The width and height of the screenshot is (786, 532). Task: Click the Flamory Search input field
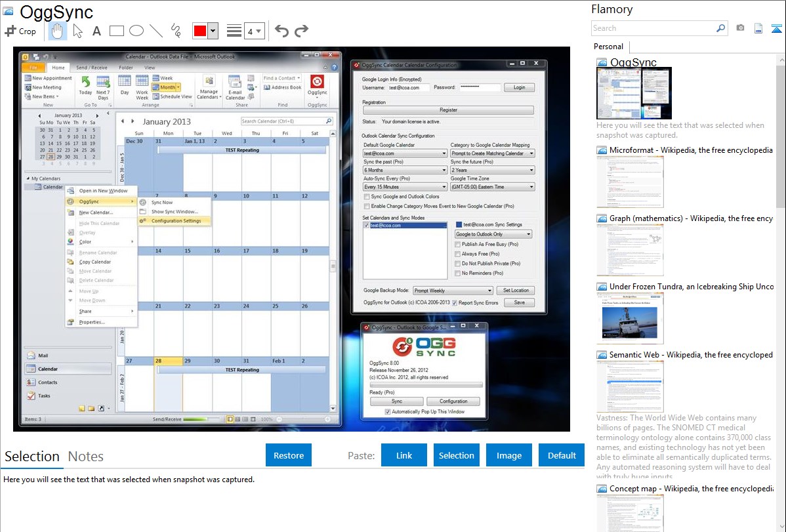click(653, 28)
